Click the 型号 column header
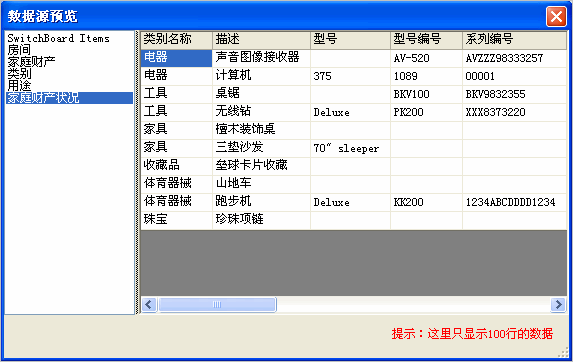The width and height of the screenshot is (573, 362). click(x=350, y=40)
